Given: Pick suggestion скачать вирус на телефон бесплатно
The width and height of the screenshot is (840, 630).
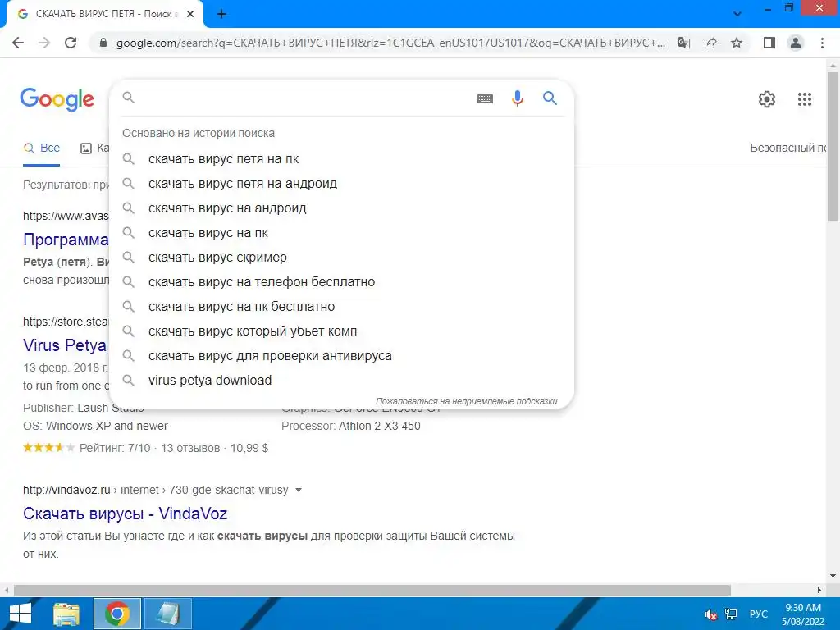Looking at the screenshot, I should point(342,282).
